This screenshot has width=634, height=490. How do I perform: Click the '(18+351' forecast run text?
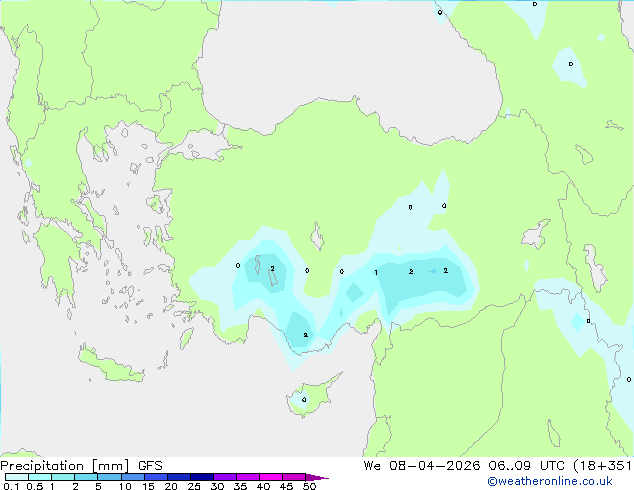tap(602, 466)
